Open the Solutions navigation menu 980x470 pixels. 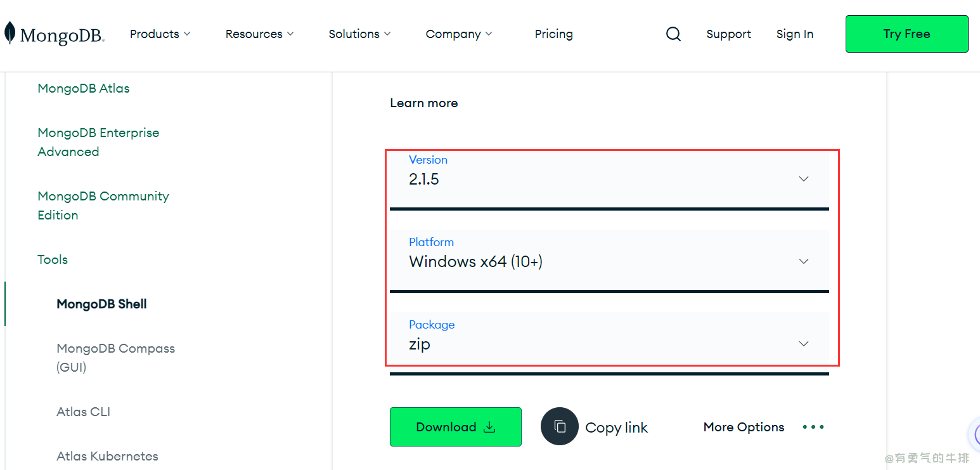coord(359,34)
